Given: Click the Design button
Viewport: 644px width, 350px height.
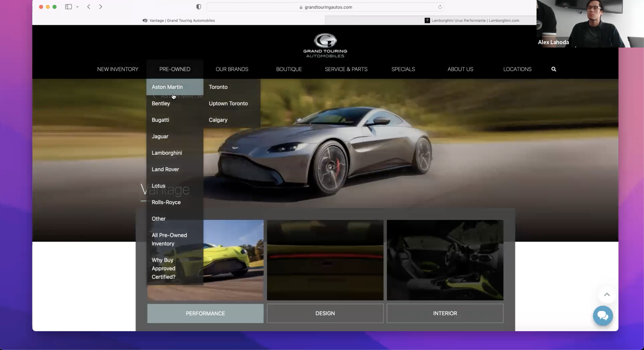Looking at the screenshot, I should (325, 313).
